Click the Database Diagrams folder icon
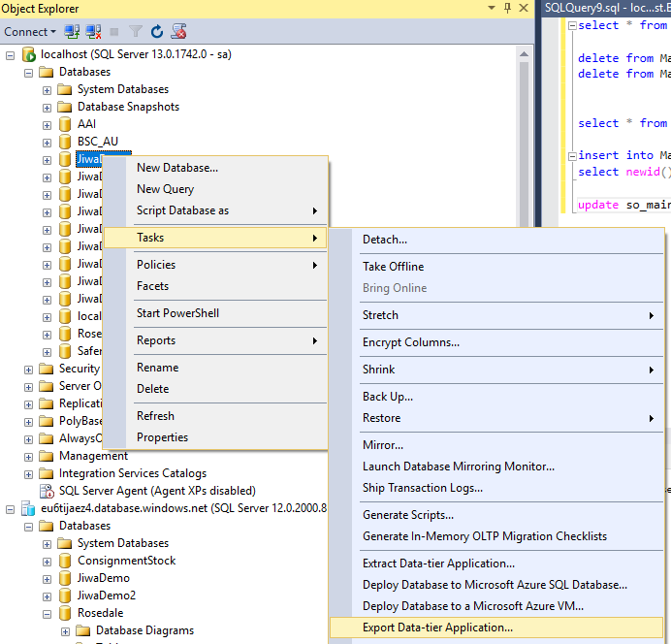671x644 pixels. tap(83, 630)
